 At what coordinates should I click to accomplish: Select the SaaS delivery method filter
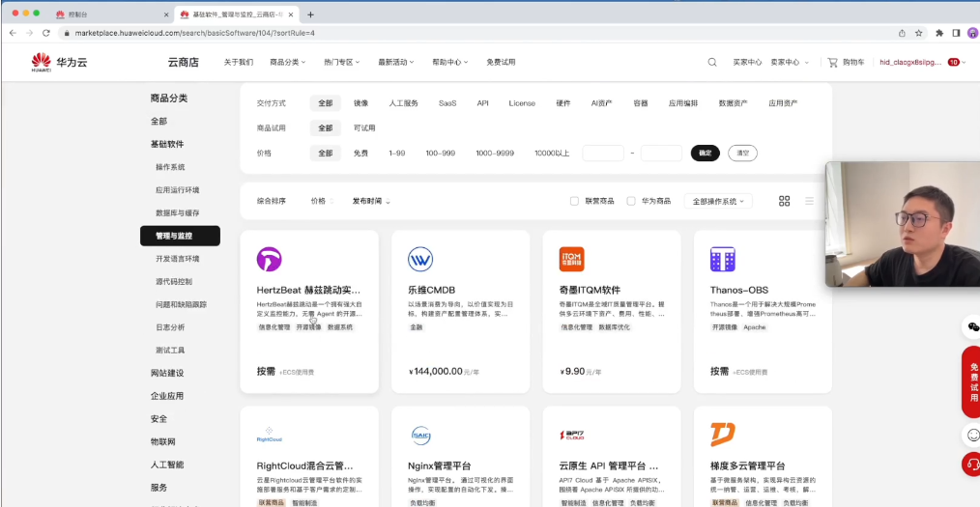[x=447, y=103]
